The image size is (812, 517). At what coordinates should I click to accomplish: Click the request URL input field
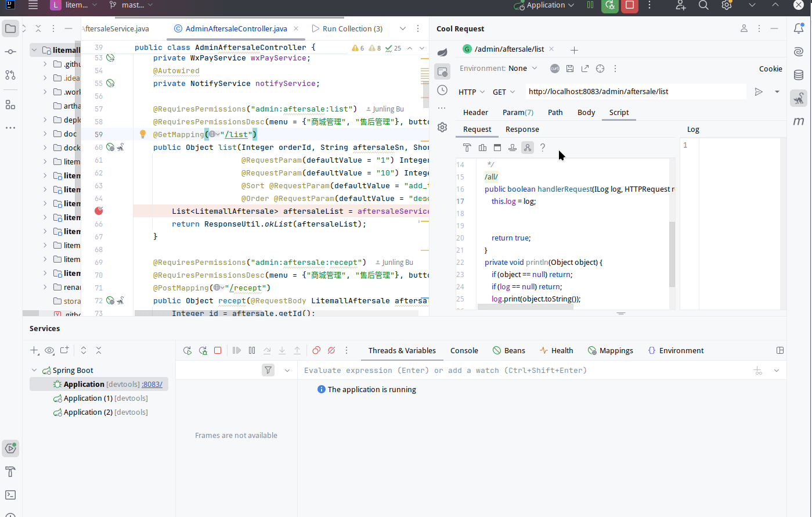pos(636,92)
